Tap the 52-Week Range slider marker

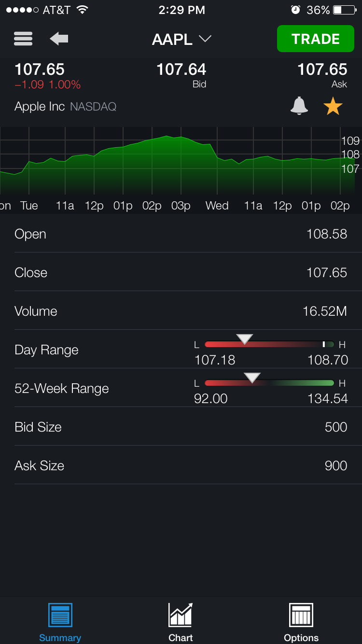[252, 378]
